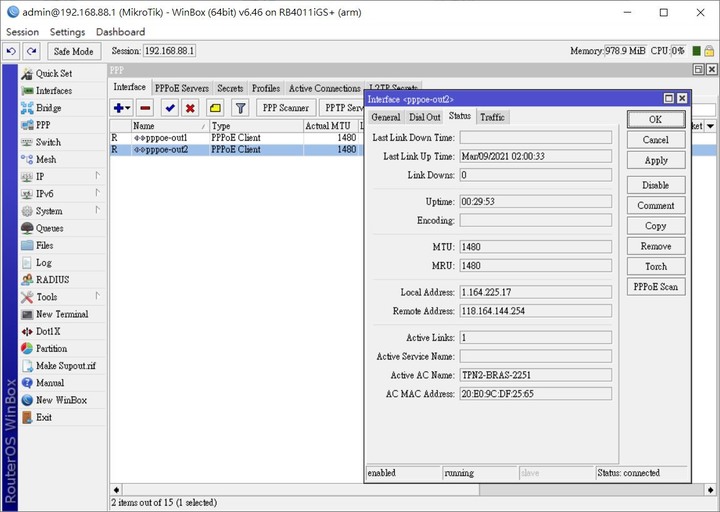The height and width of the screenshot is (512, 720).
Task: Open the column dropdown arrow at table right
Action: click(x=710, y=126)
